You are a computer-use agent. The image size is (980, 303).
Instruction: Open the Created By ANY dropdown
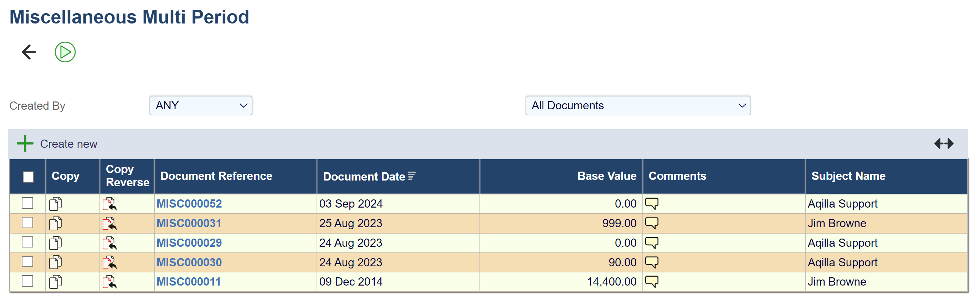201,106
